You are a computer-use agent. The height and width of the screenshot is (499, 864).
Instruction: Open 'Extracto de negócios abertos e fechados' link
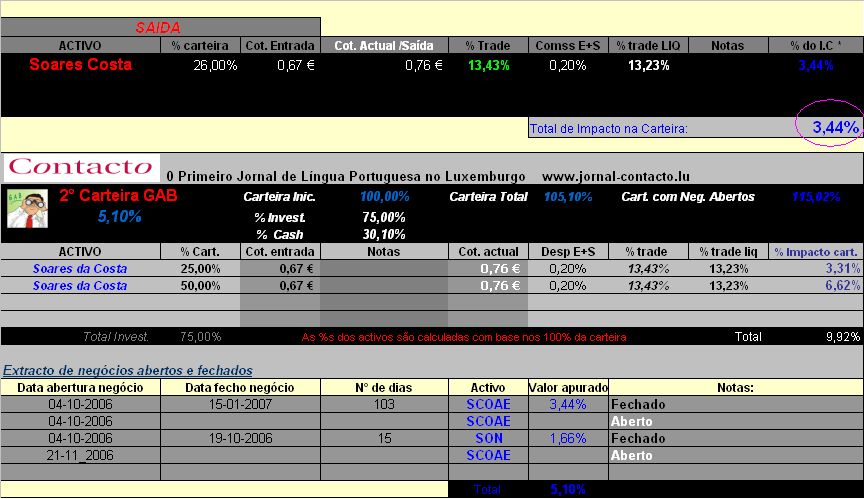click(x=128, y=370)
